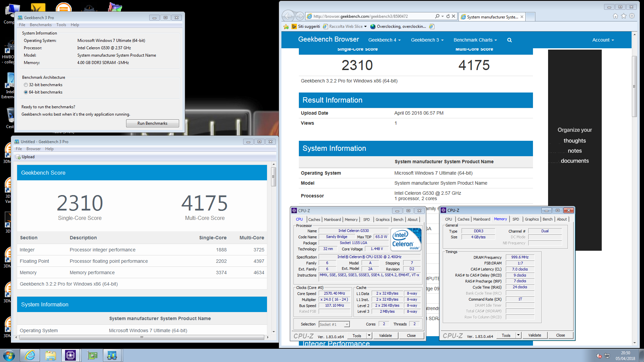
Task: Open Windows Explorer folder in taskbar
Action: pos(51,355)
